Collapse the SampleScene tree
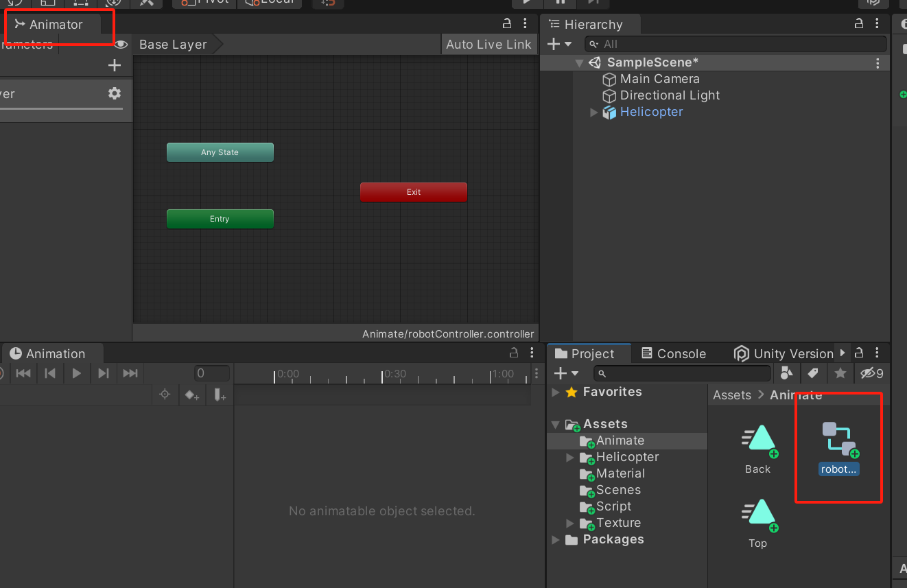Screen dimensions: 907x588 pos(580,63)
